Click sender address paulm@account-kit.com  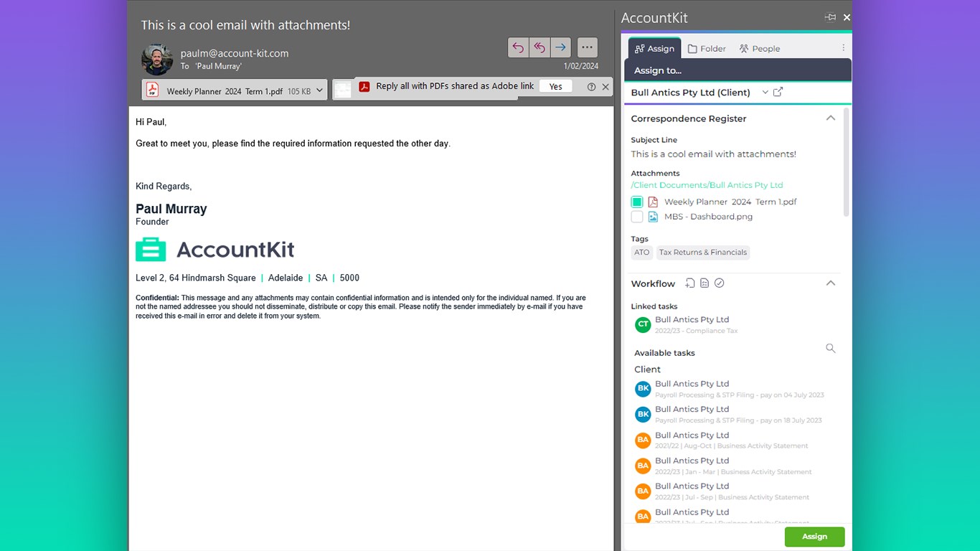pos(235,53)
